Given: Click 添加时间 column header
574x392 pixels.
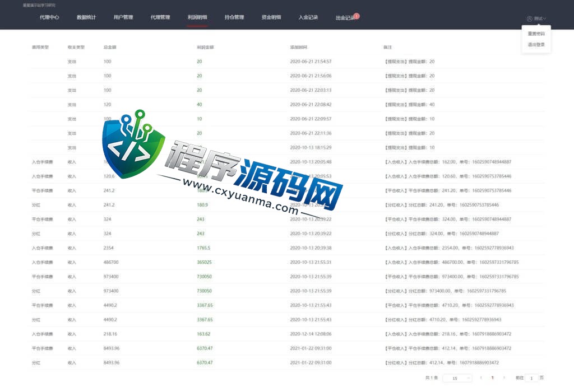Looking at the screenshot, I should 299,47.
